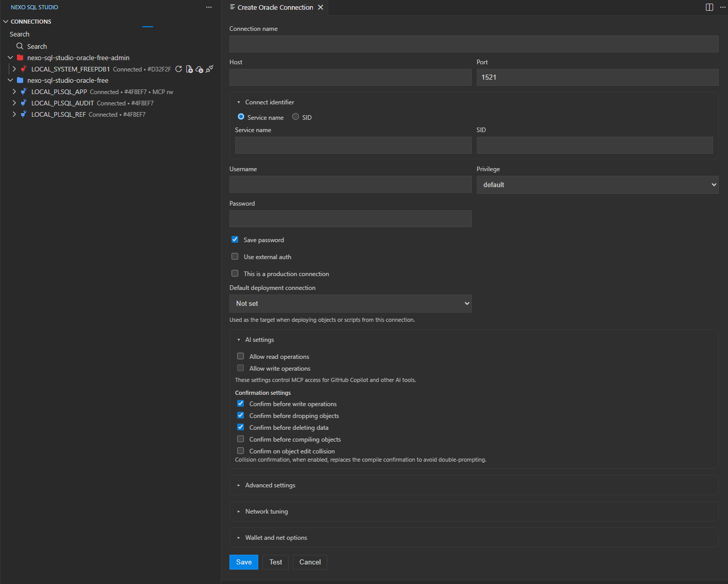728x584 pixels.
Task: Enable Allow read operations checkbox
Action: pos(240,356)
